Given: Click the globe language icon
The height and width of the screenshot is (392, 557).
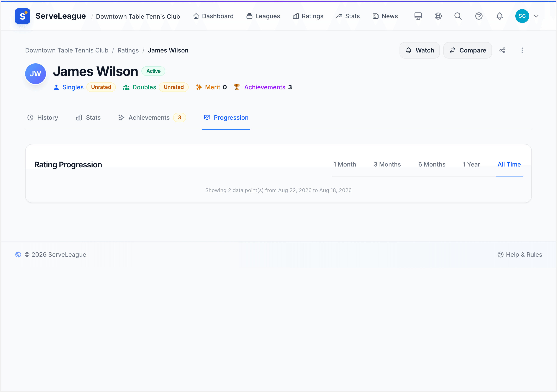Looking at the screenshot, I should tap(438, 16).
